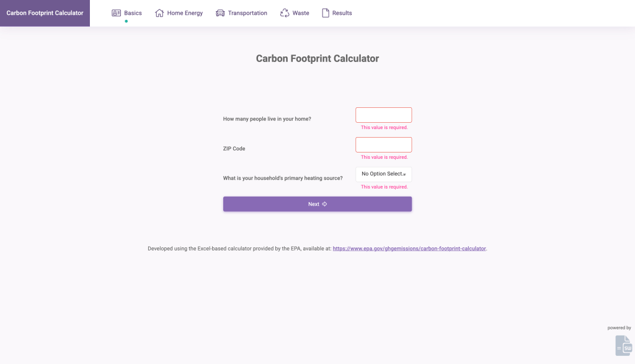This screenshot has width=635, height=364.
Task: Click the Transportation car icon
Action: [x=220, y=13]
